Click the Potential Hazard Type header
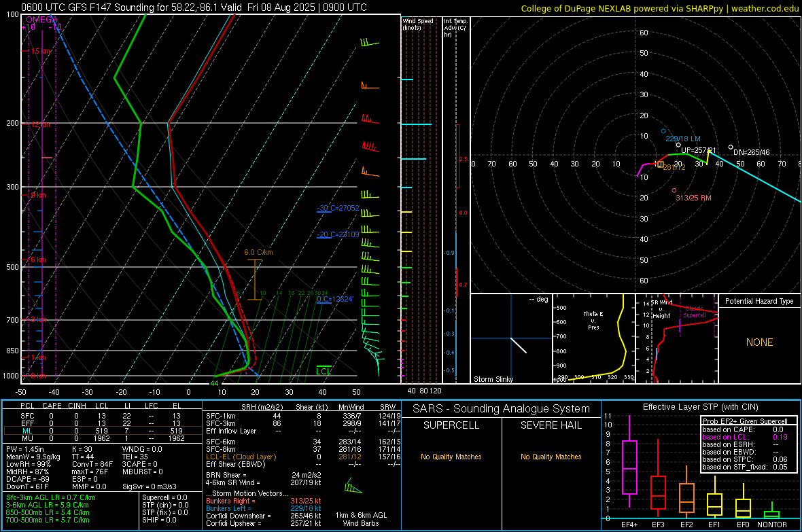802x532 pixels. 760,301
